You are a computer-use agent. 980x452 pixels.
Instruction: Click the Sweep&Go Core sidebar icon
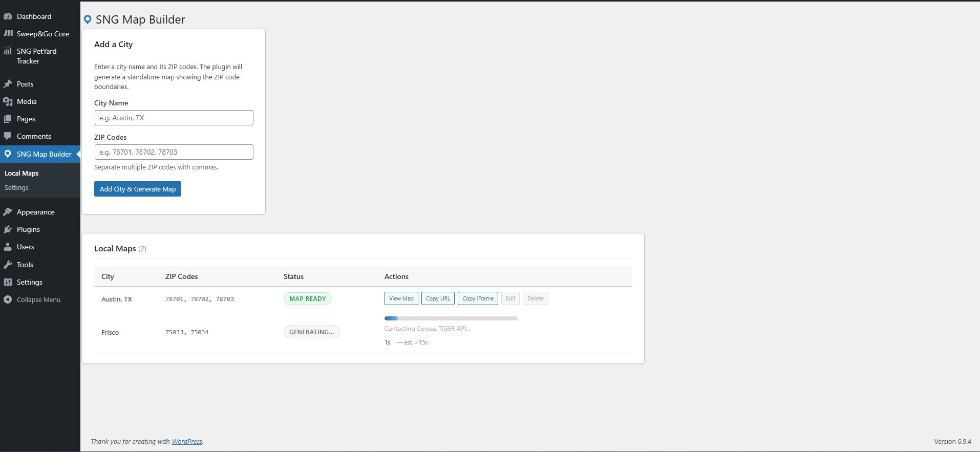coord(8,34)
